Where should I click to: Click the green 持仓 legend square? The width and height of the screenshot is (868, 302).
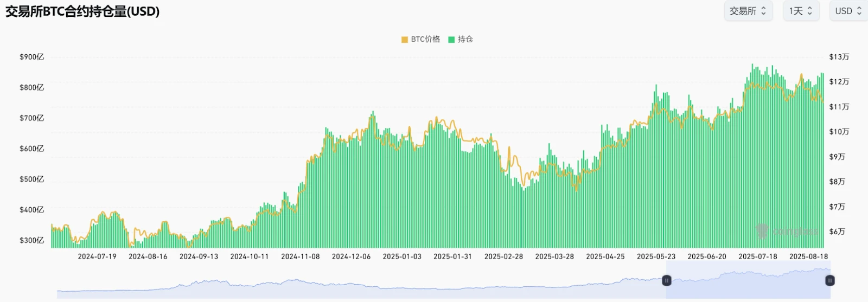tap(451, 40)
